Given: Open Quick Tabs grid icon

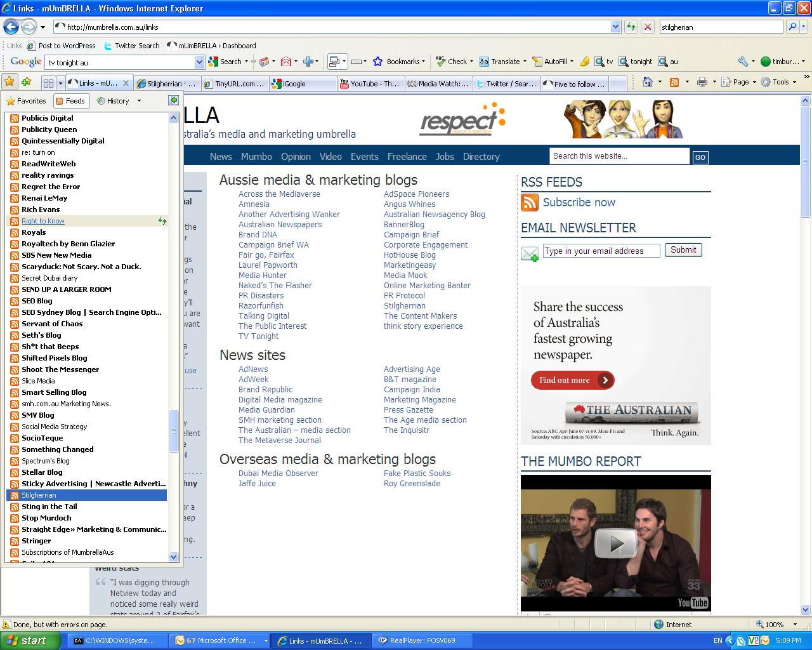Looking at the screenshot, I should (48, 83).
